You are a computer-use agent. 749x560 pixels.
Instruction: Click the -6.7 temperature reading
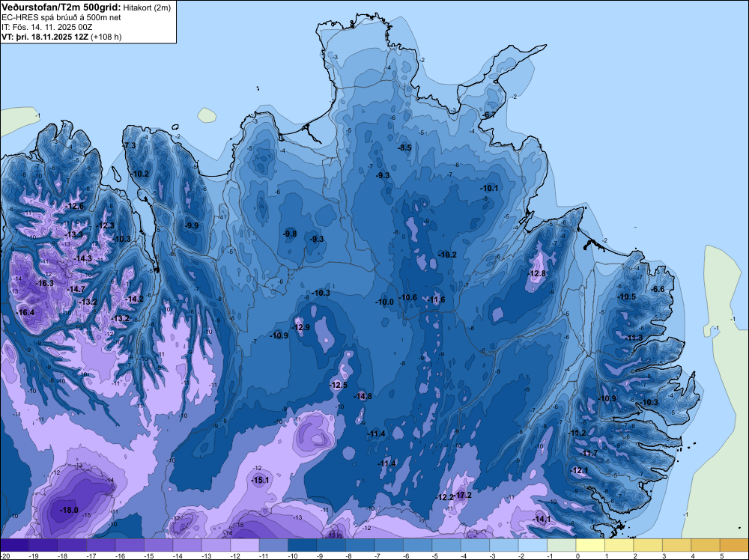click(489, 115)
